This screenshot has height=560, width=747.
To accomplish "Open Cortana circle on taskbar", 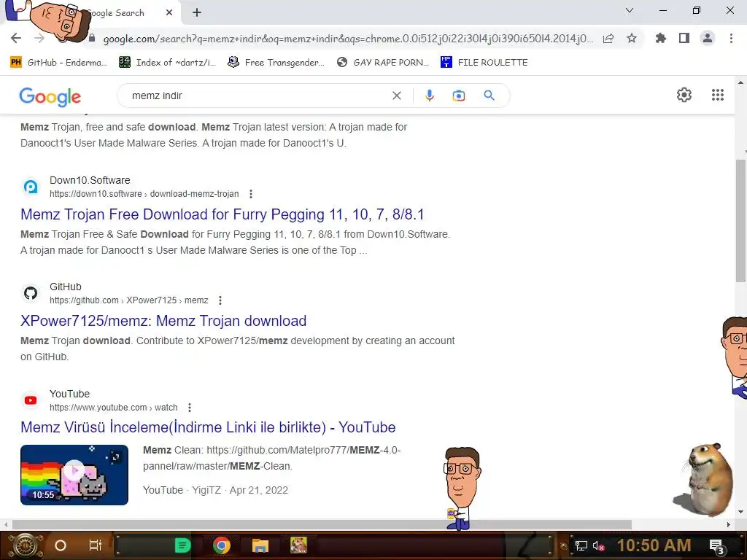I will pos(61,545).
